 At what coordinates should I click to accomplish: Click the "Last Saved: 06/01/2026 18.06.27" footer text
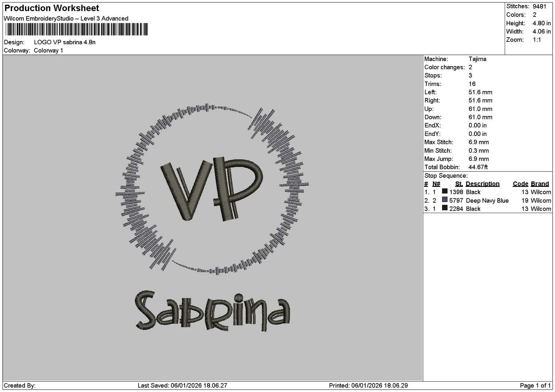tap(182, 385)
